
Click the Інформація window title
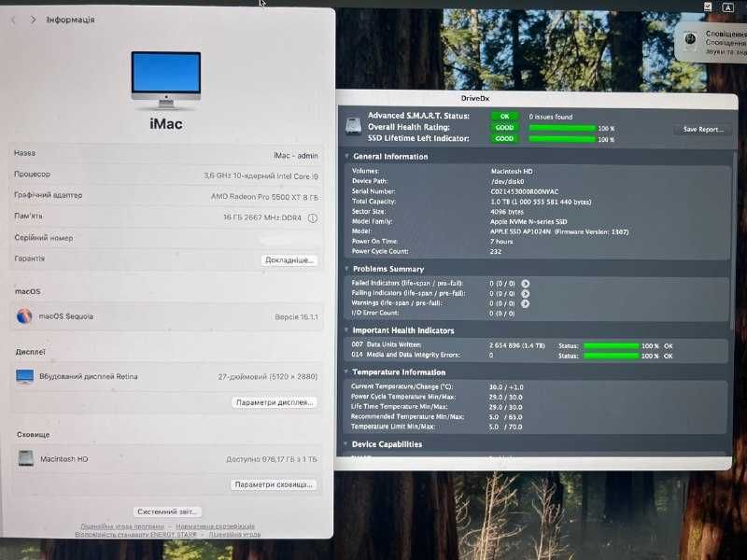click(x=71, y=20)
